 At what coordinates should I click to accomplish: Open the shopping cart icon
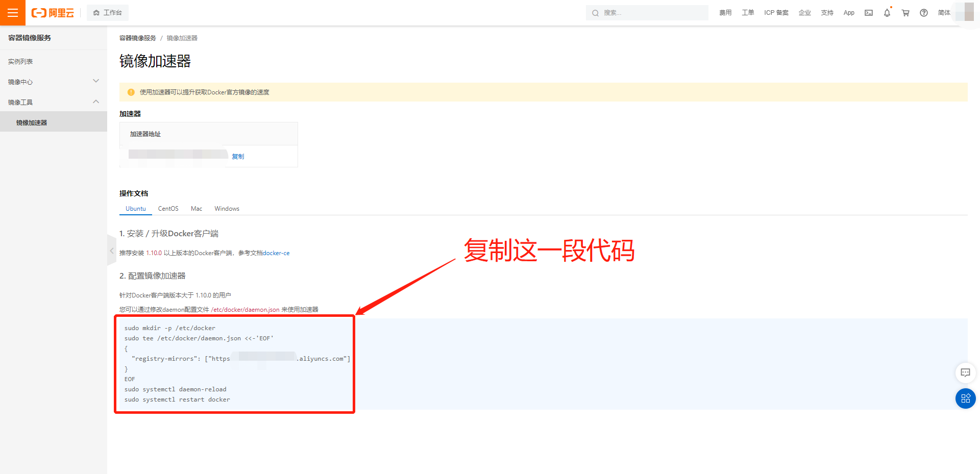tap(905, 13)
